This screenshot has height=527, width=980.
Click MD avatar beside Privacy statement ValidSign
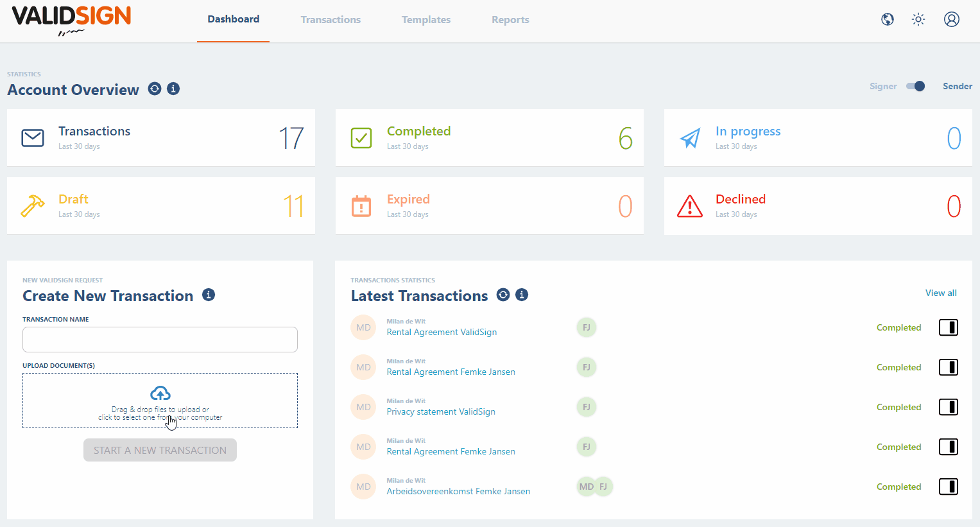363,407
